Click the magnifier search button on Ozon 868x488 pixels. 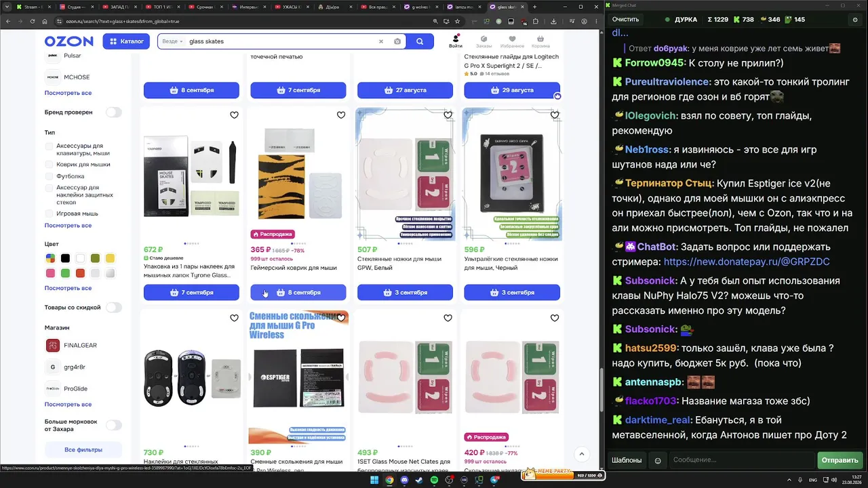(420, 41)
